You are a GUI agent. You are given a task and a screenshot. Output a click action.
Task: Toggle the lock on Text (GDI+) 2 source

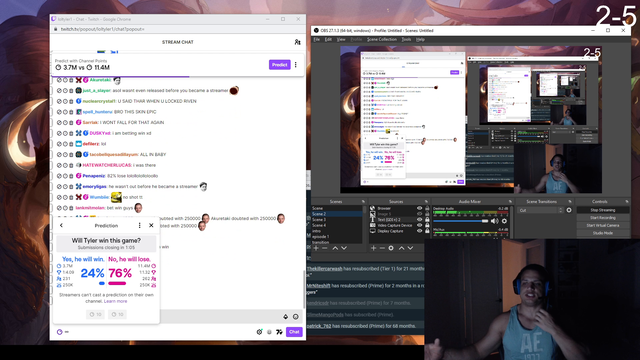pyautogui.click(x=427, y=220)
